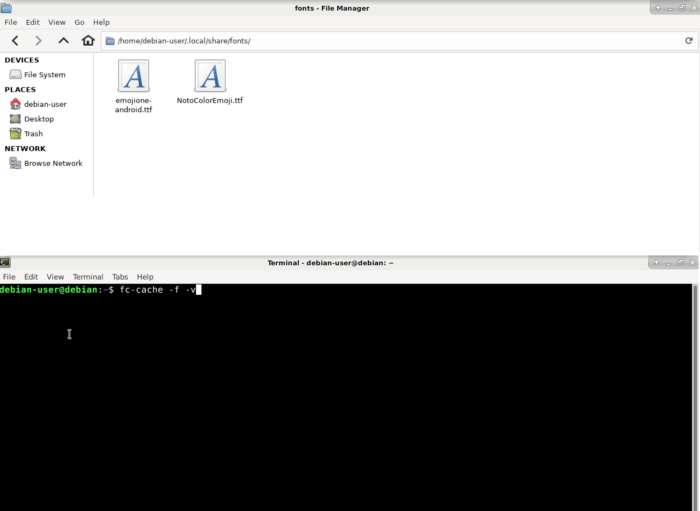Click the terminal command line text

point(158,290)
